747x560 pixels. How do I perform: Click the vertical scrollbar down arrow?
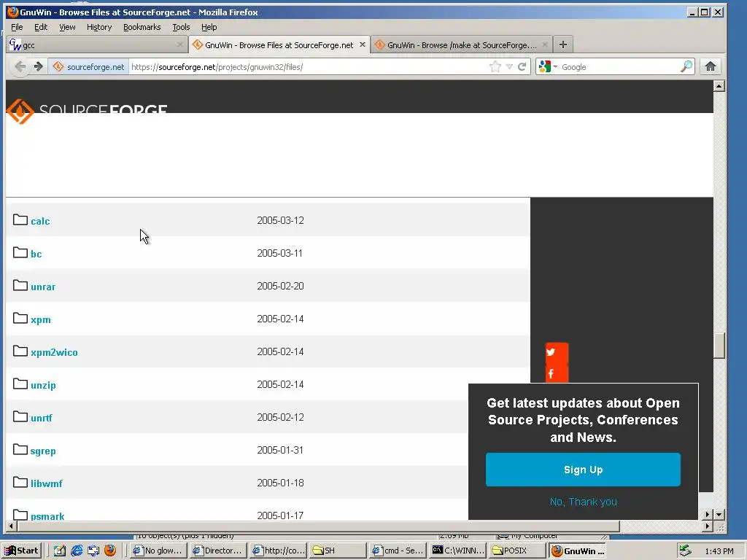click(x=719, y=514)
